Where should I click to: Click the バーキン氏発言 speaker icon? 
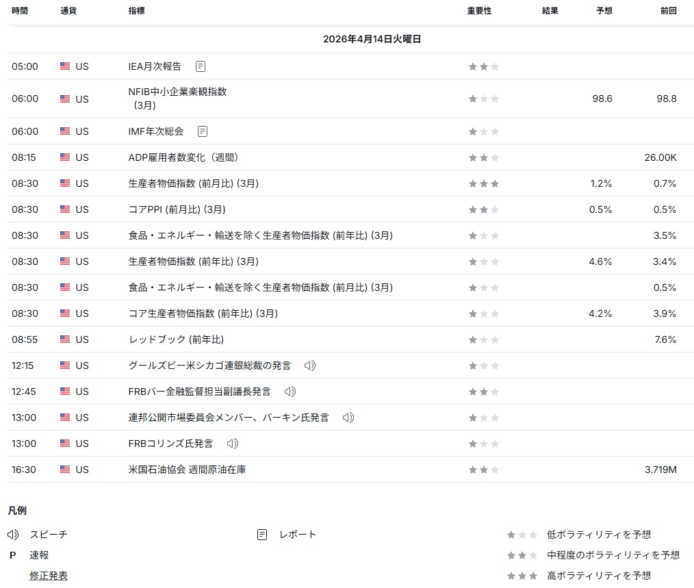tap(348, 418)
